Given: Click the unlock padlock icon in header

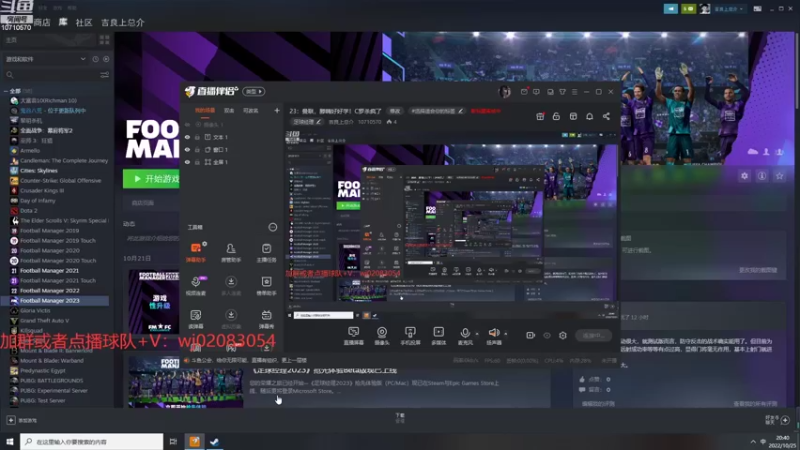Looking at the screenshot, I should [556, 116].
